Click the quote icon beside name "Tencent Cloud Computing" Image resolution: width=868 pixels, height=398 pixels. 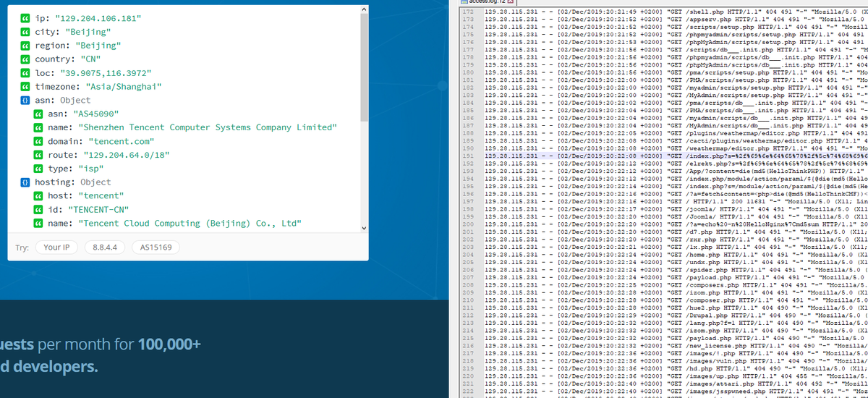pos(38,223)
